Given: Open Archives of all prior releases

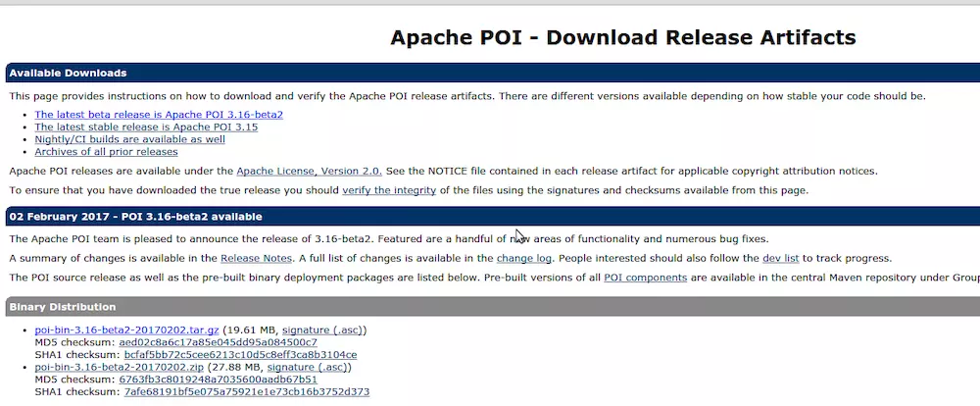Looking at the screenshot, I should pos(106,152).
